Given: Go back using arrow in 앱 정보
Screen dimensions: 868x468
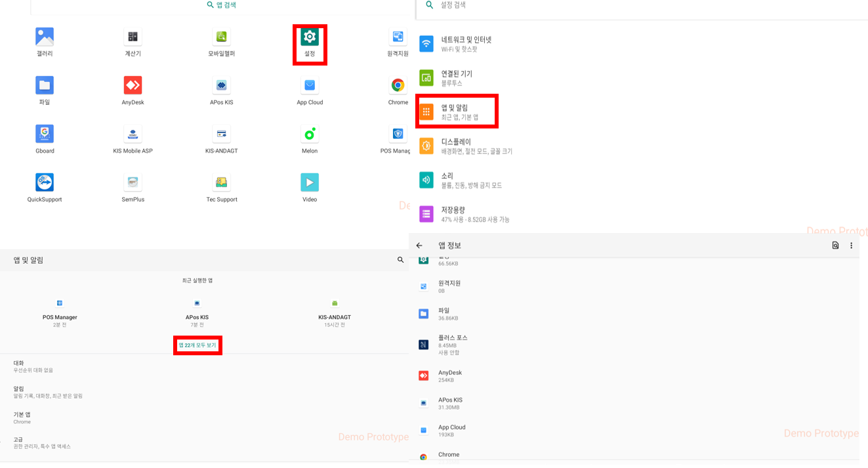Looking at the screenshot, I should click(419, 246).
